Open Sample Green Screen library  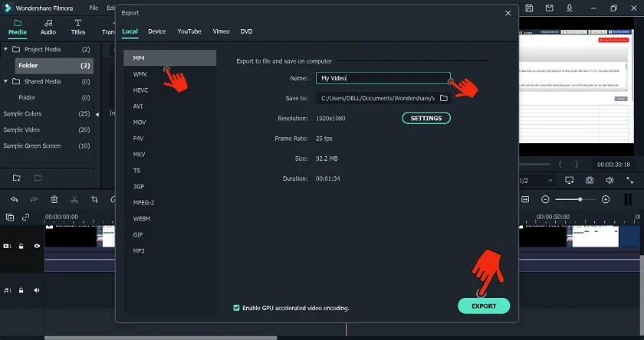(47, 145)
